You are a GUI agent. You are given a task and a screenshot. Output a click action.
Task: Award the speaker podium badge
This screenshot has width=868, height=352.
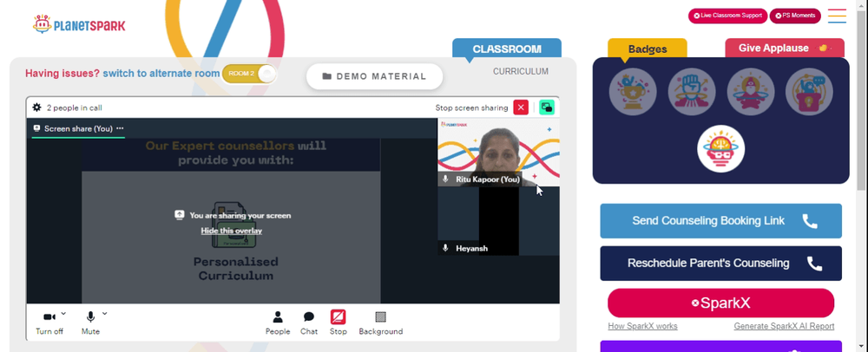[809, 92]
